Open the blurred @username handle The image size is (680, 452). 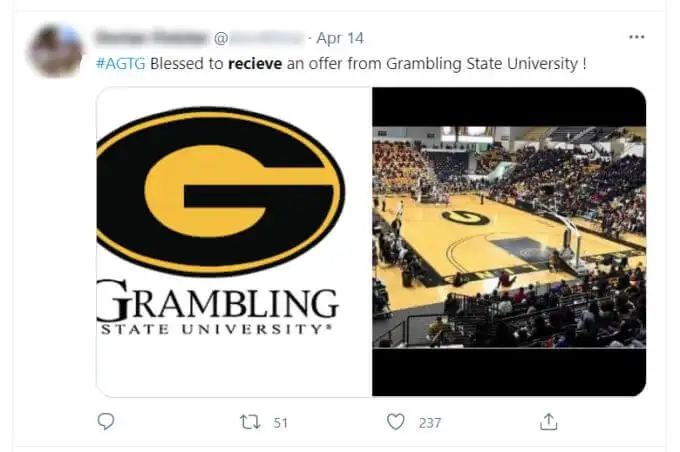click(259, 38)
